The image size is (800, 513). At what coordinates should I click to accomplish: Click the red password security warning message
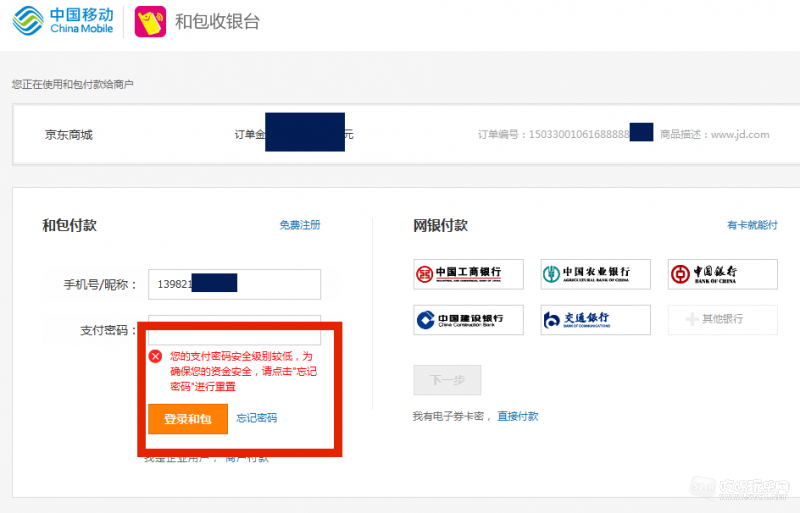pyautogui.click(x=243, y=371)
